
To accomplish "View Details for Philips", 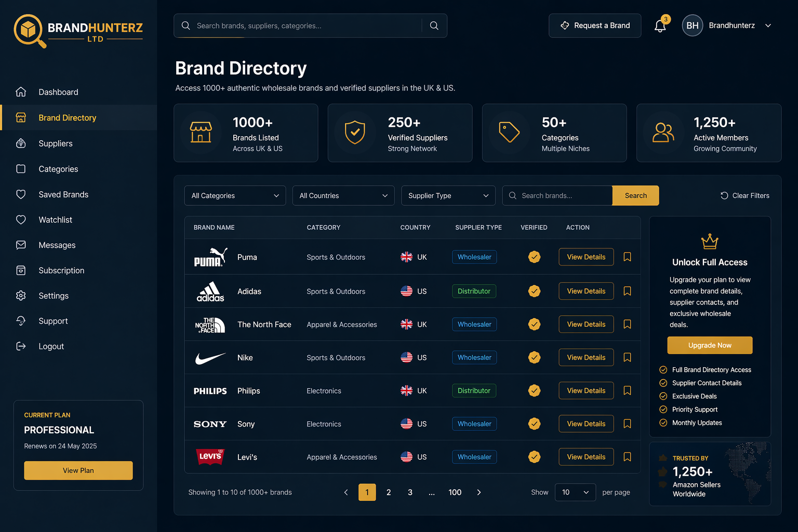I will (586, 391).
